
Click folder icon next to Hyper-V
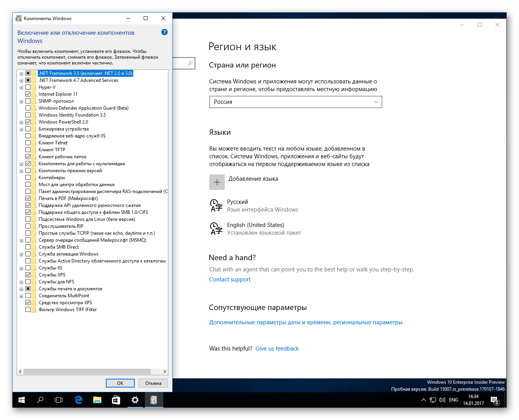tap(34, 87)
